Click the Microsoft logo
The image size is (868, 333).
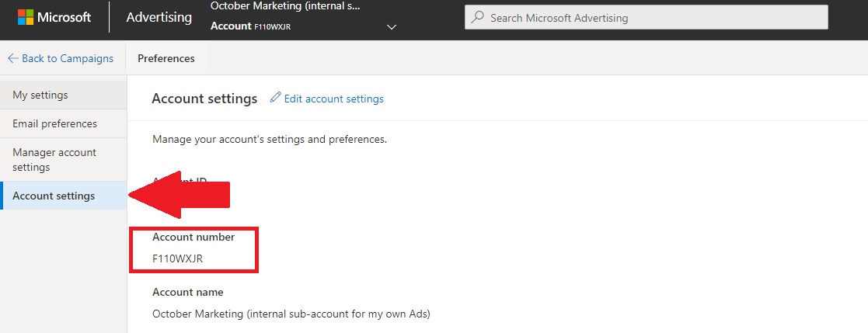[54, 17]
